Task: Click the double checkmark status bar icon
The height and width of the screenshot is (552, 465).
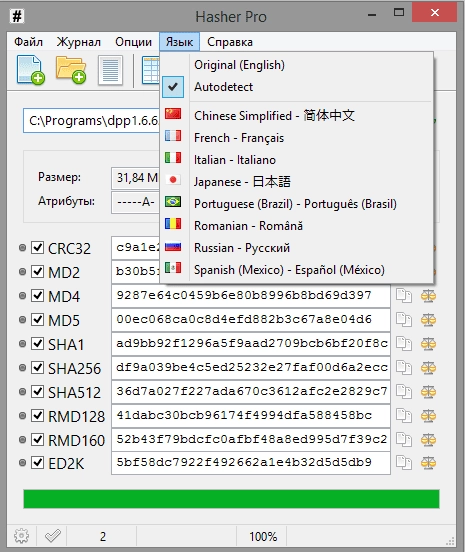Action: coord(53,536)
